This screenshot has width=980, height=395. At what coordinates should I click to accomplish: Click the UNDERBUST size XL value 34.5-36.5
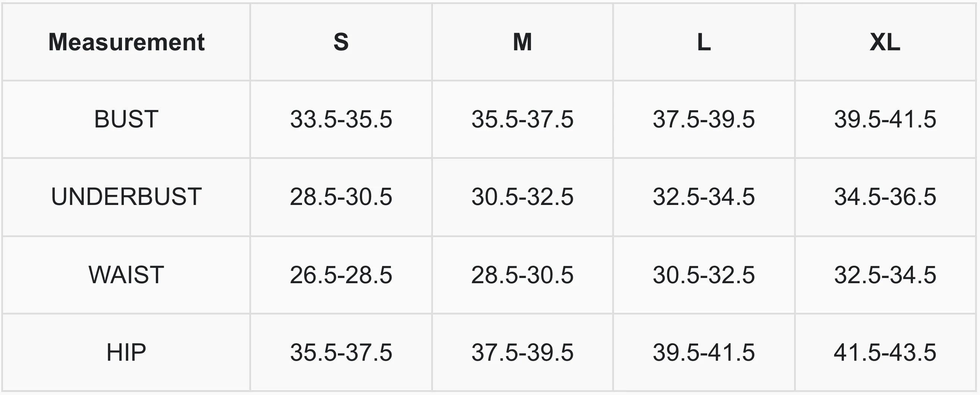[885, 197]
